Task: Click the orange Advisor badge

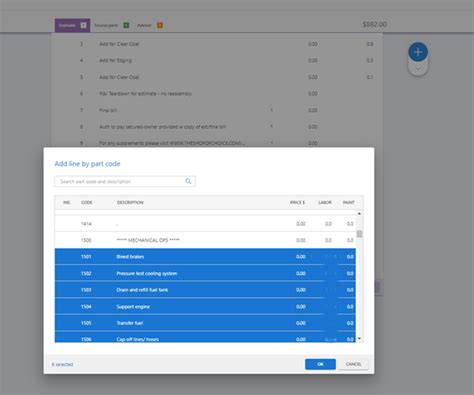Action: click(160, 25)
